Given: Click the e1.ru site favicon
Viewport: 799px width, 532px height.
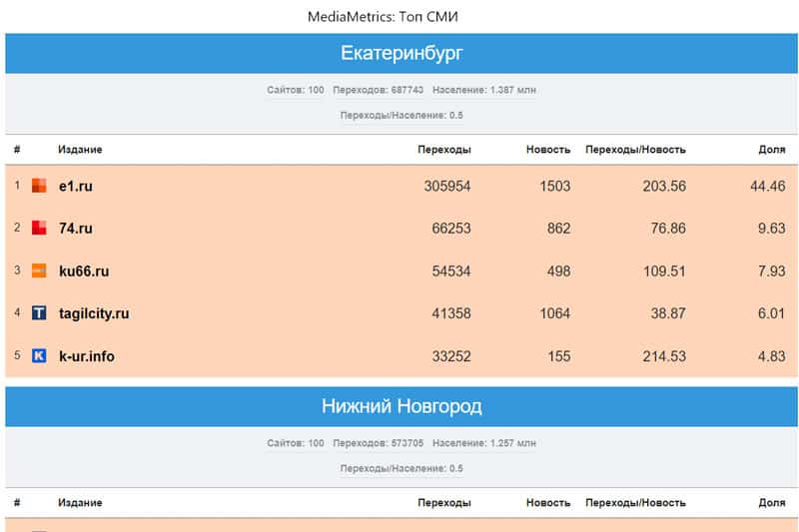Looking at the screenshot, I should [x=39, y=186].
